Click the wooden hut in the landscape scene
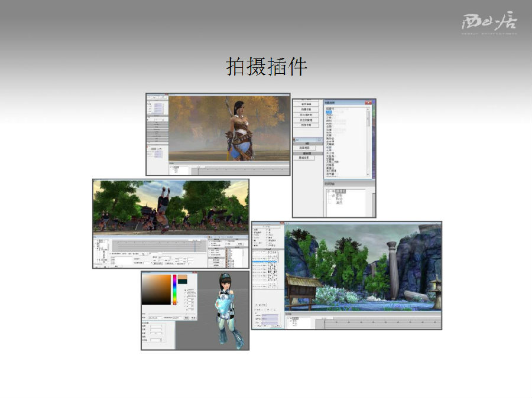This screenshot has height=398, width=532. [304, 288]
